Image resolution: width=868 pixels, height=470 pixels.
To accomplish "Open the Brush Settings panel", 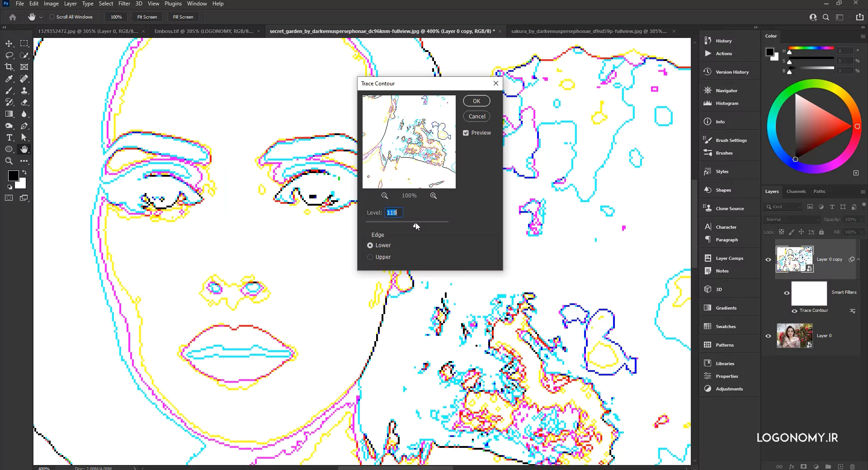I will [x=731, y=140].
